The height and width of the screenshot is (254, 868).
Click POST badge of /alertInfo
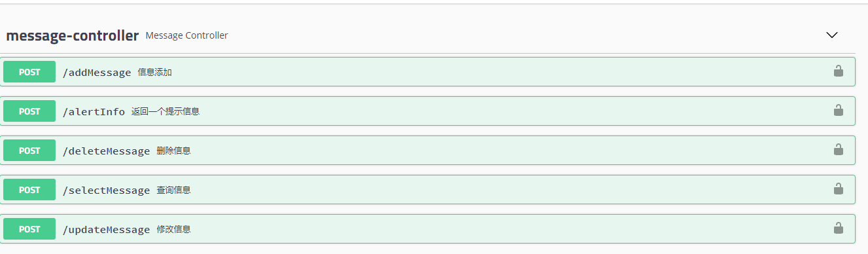[x=29, y=111]
